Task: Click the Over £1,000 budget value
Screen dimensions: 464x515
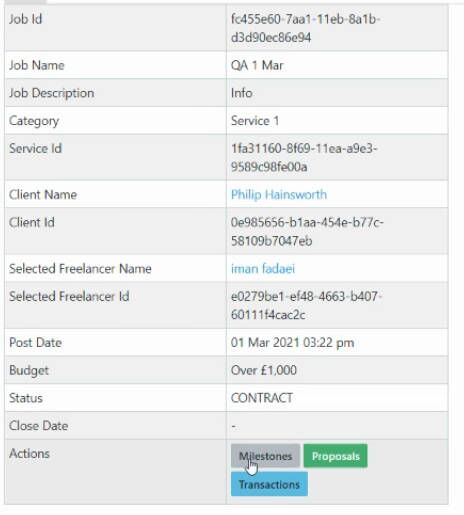Action: point(264,370)
